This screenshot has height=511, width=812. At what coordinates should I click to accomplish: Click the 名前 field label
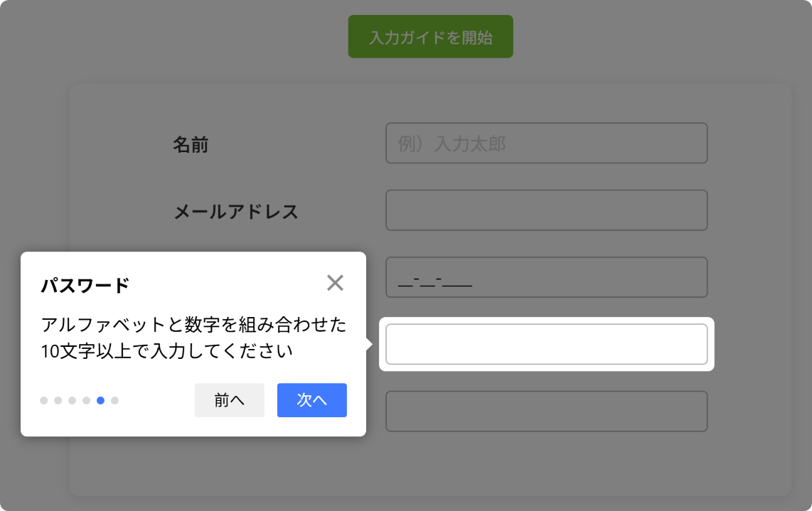pos(191,145)
